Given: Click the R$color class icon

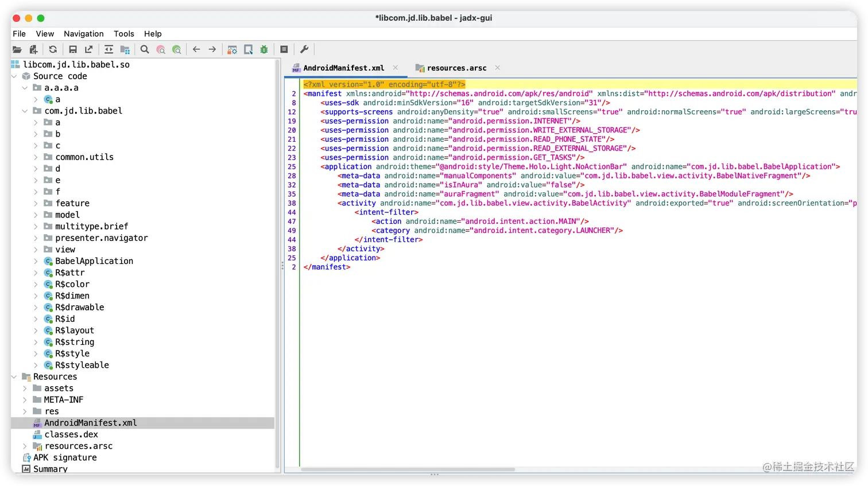Looking at the screenshot, I should click(x=49, y=284).
